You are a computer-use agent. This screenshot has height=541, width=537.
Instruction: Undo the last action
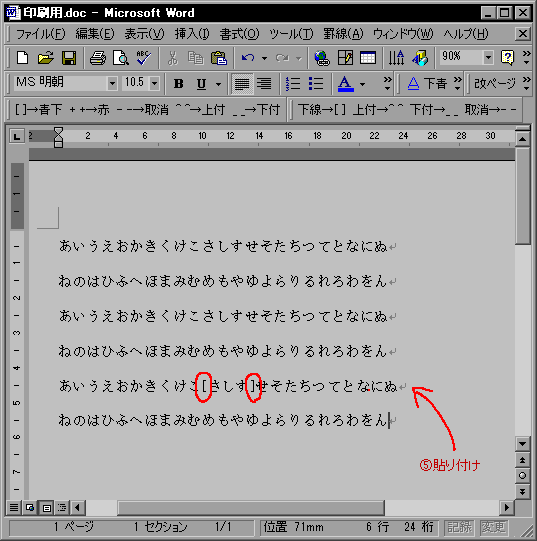pyautogui.click(x=248, y=58)
